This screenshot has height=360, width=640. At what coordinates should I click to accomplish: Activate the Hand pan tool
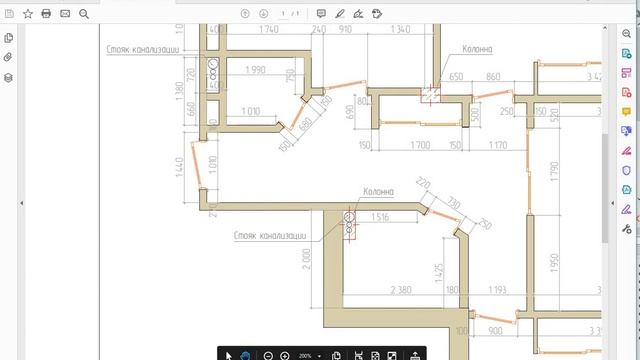[x=245, y=356]
